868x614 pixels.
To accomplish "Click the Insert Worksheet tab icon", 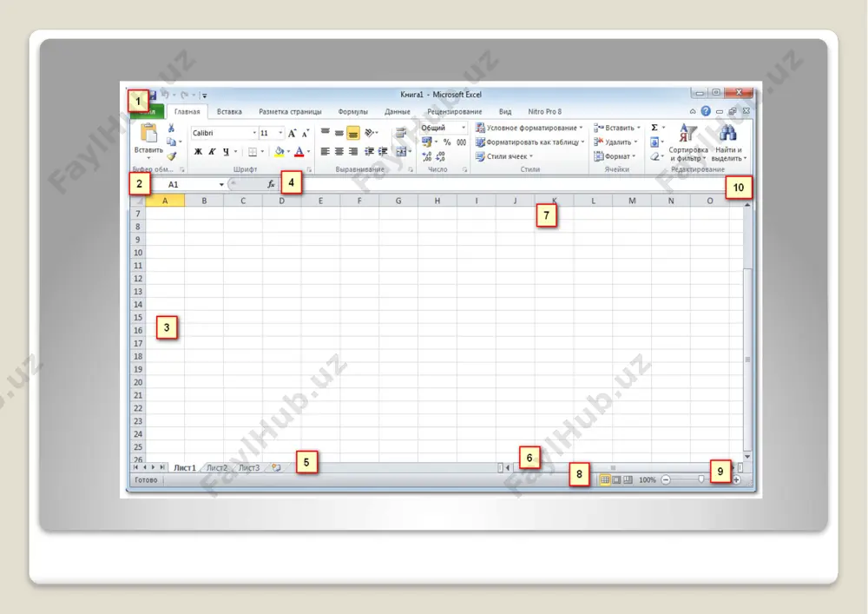I will coord(276,468).
